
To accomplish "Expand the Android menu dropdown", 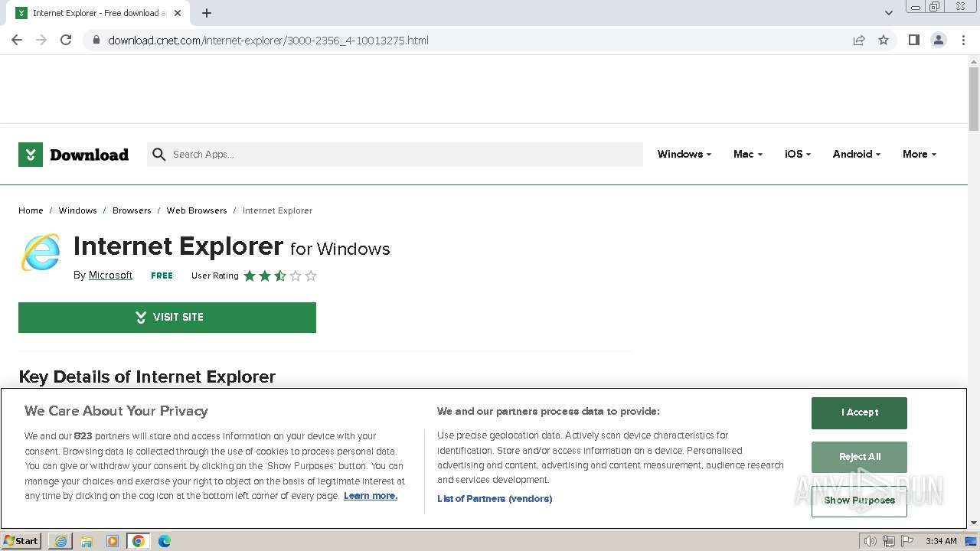I will click(857, 154).
